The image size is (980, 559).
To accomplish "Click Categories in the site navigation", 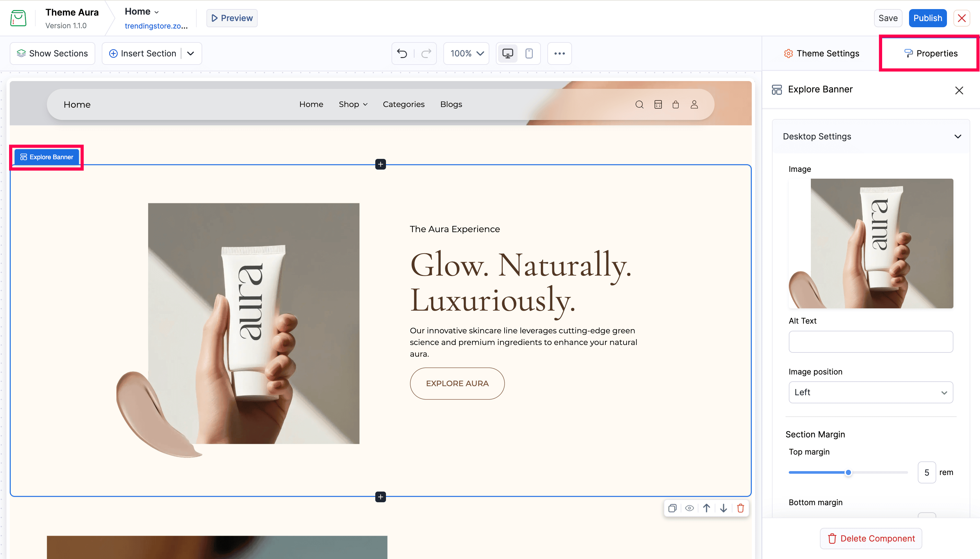I will pos(404,104).
